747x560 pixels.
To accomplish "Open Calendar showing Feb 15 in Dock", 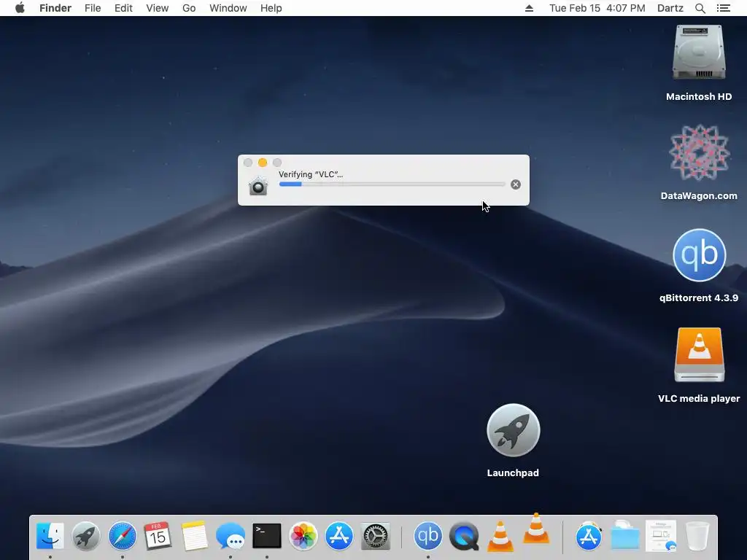I will pos(158,536).
